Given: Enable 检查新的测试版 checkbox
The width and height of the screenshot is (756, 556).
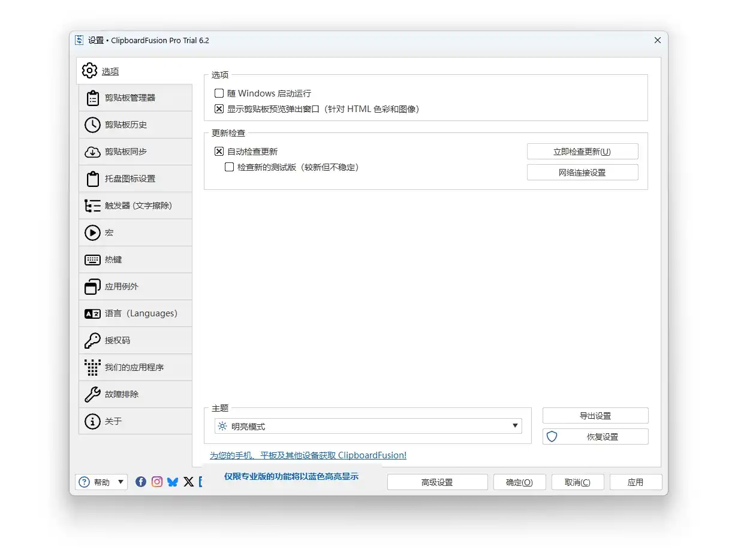Looking at the screenshot, I should pos(229,167).
